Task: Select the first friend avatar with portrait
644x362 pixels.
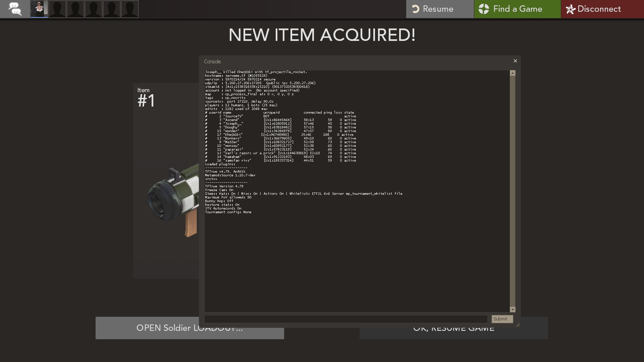Action: pos(39,9)
